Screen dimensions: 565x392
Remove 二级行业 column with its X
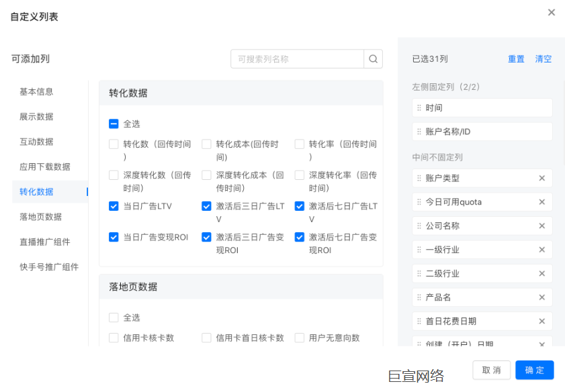[x=541, y=274]
